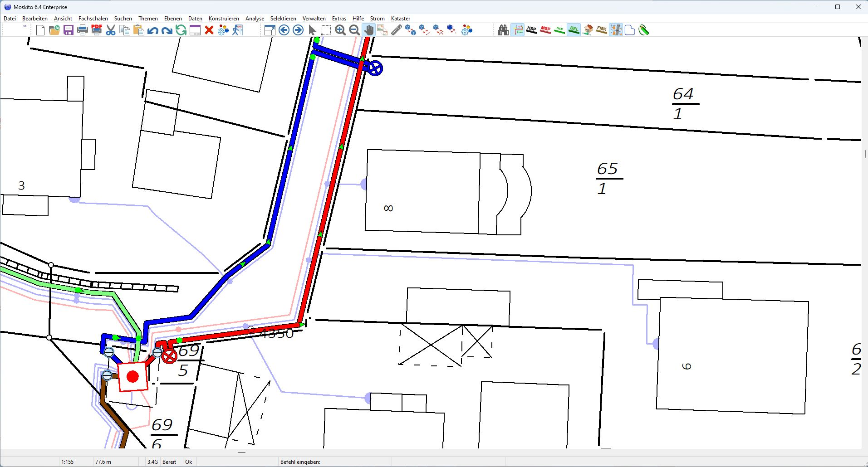This screenshot has width=868, height=467.
Task: Open the binoculars search tool
Action: pyautogui.click(x=503, y=30)
